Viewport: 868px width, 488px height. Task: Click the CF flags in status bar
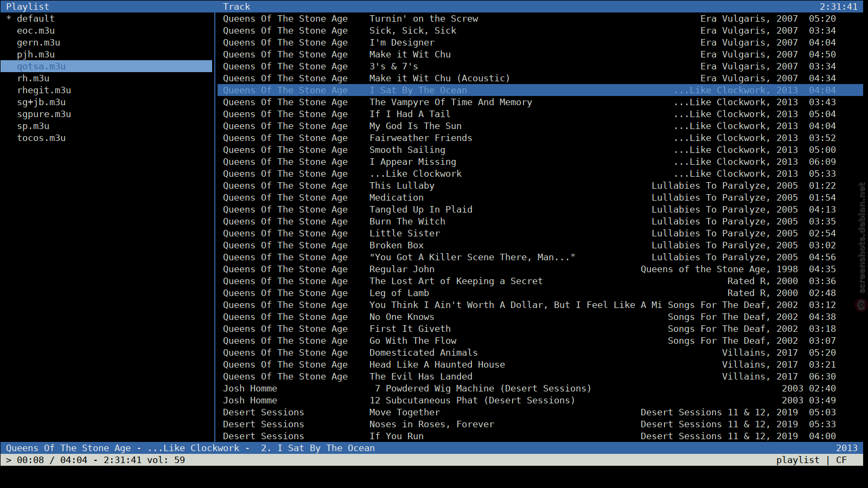(x=841, y=460)
